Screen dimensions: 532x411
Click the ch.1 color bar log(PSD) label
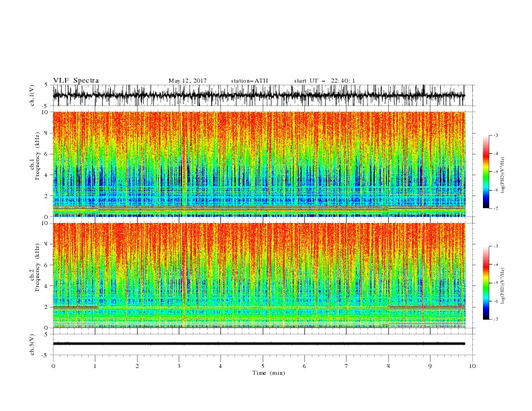(503, 175)
